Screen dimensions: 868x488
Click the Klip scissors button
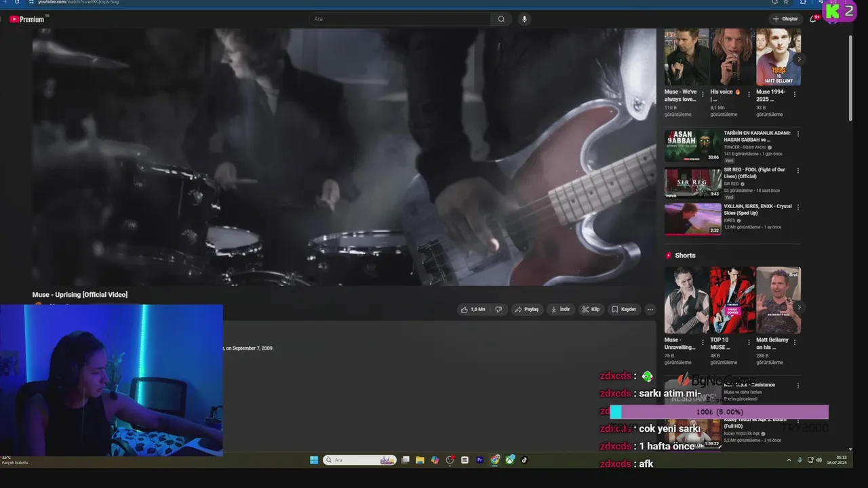[591, 309]
